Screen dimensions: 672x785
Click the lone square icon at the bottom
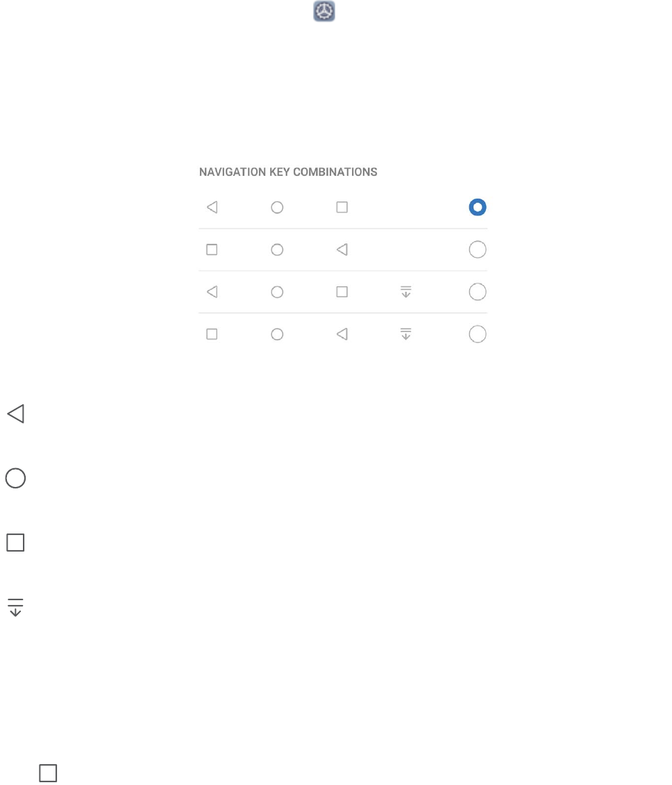point(47,773)
